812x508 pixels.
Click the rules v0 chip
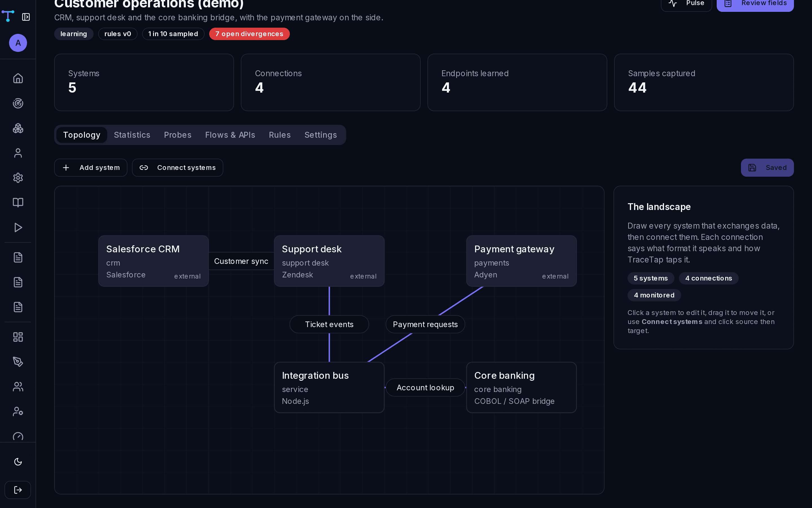click(118, 34)
